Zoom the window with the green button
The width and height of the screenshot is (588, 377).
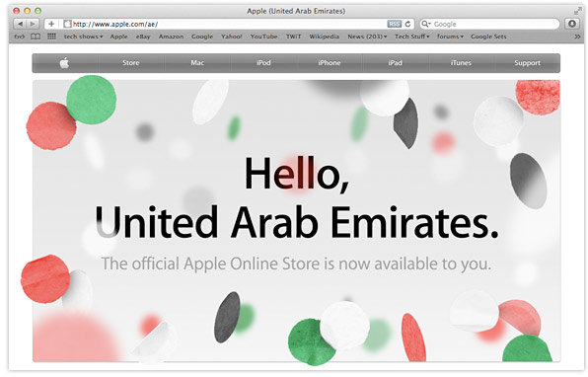37,11
